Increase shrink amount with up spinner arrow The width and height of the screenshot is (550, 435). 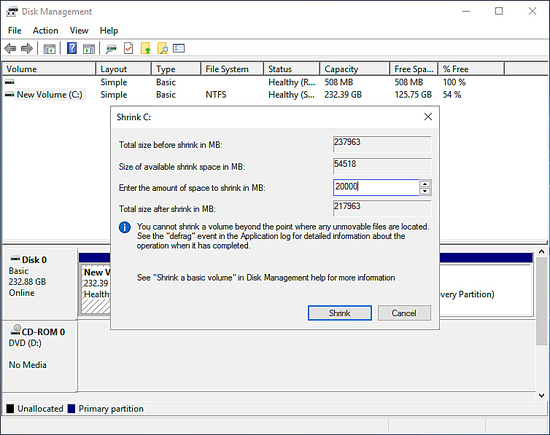425,184
